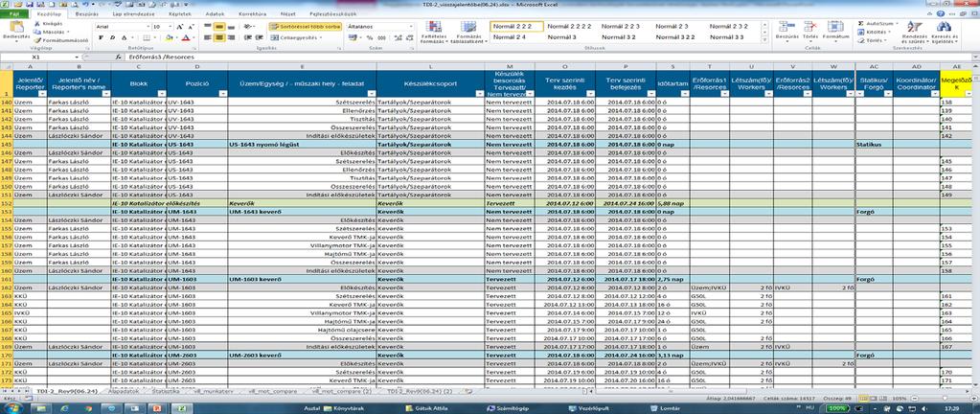This screenshot has width=980, height=414.
Task: Click the thousands separator 000 icon
Action: pyautogui.click(x=381, y=37)
